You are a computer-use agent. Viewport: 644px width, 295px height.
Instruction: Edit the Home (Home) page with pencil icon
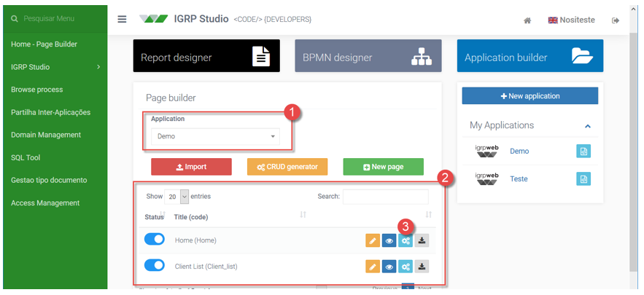[373, 241]
